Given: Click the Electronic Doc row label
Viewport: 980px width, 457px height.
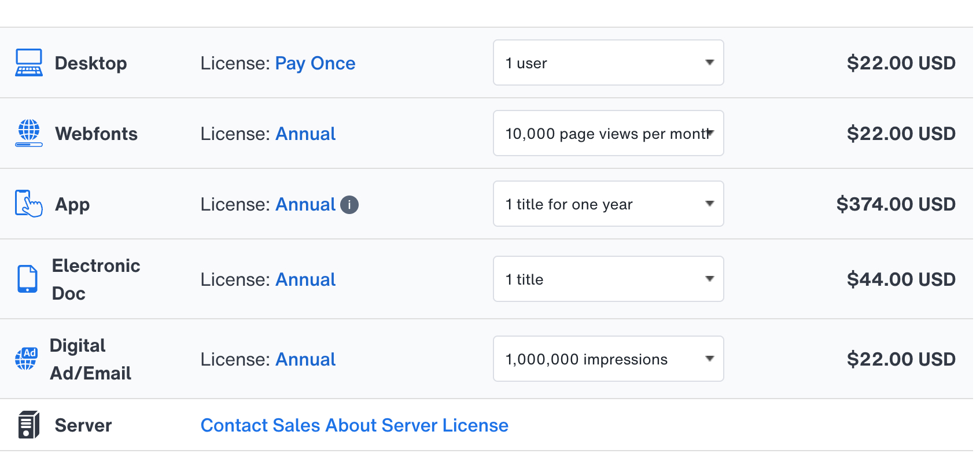Looking at the screenshot, I should pos(95,279).
